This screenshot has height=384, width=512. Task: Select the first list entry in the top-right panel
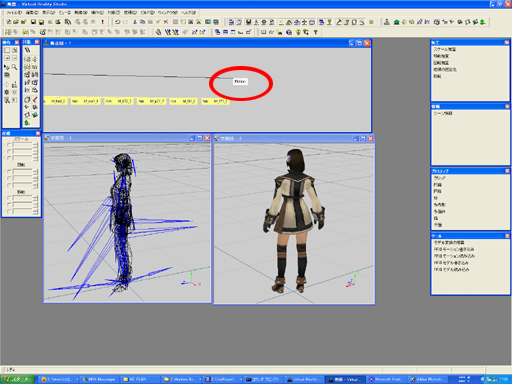pyautogui.click(x=445, y=49)
